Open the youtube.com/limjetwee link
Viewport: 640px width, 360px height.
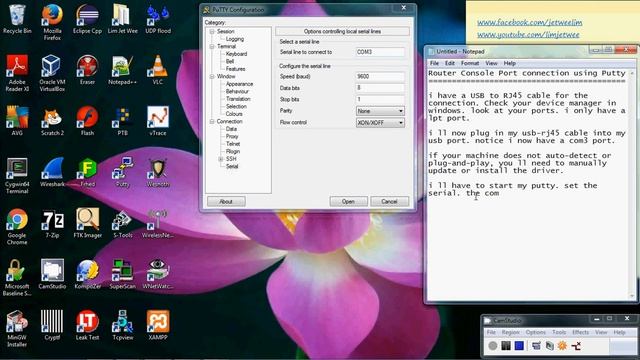(x=528, y=34)
